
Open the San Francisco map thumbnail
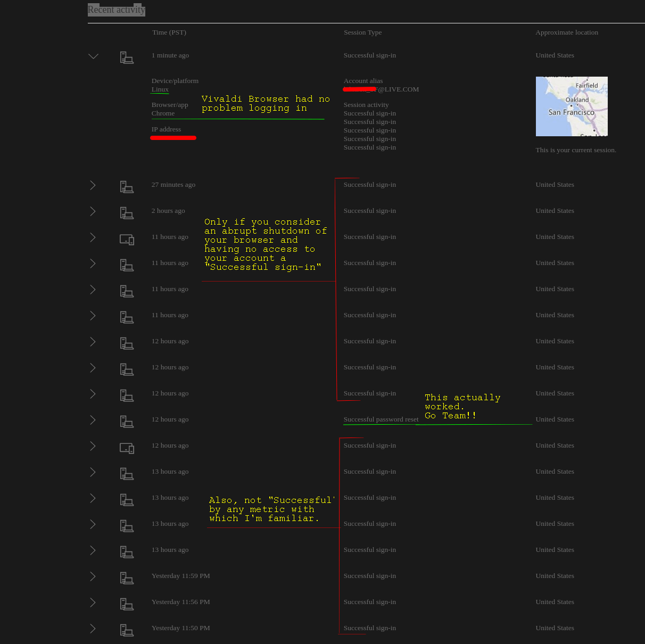point(572,106)
